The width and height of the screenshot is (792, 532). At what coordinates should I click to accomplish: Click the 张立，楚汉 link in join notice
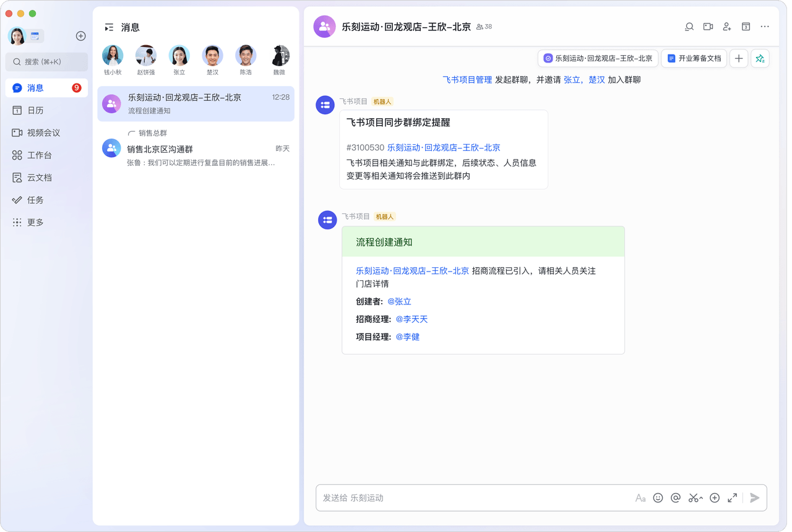[584, 80]
